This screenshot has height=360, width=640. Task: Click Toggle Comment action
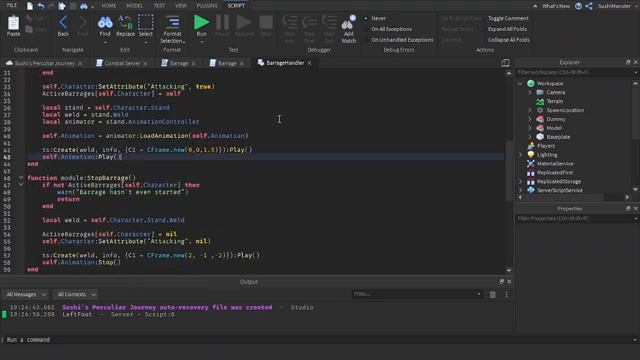[x=508, y=18]
